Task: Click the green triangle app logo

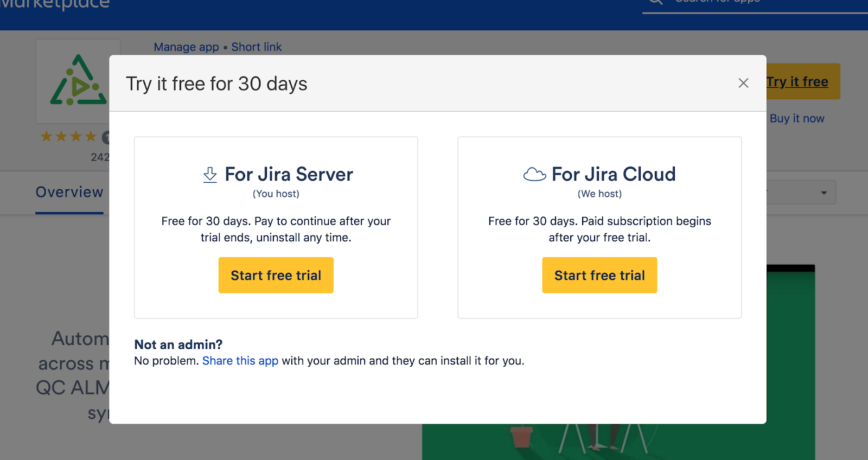Action: click(x=78, y=81)
